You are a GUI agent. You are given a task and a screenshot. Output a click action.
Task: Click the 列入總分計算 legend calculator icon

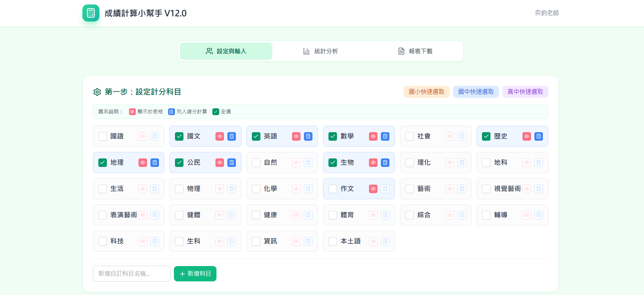point(172,112)
